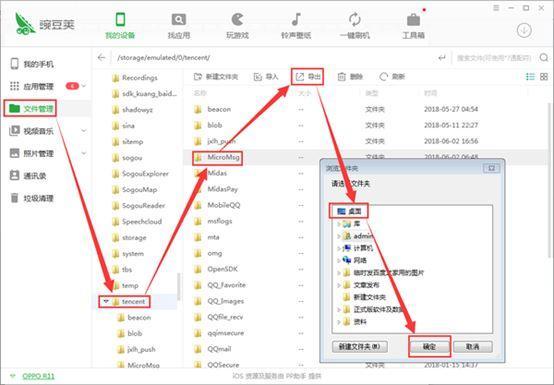Select msflogs folder in file list

(213, 221)
